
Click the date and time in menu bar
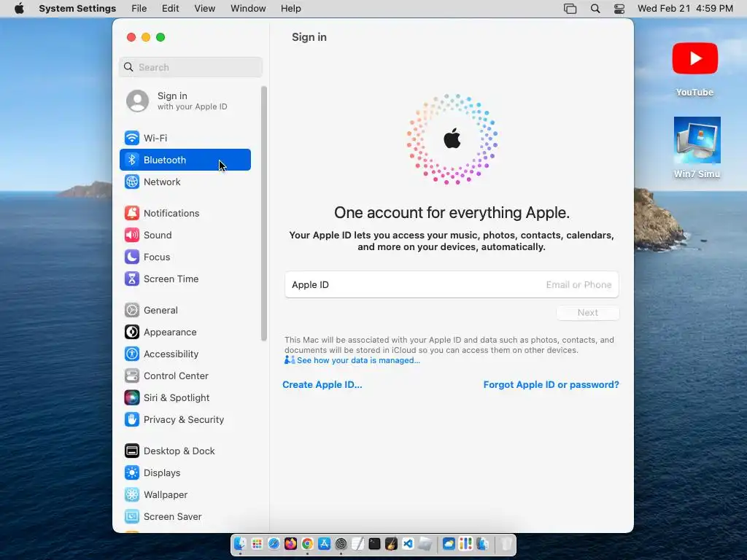(685, 9)
